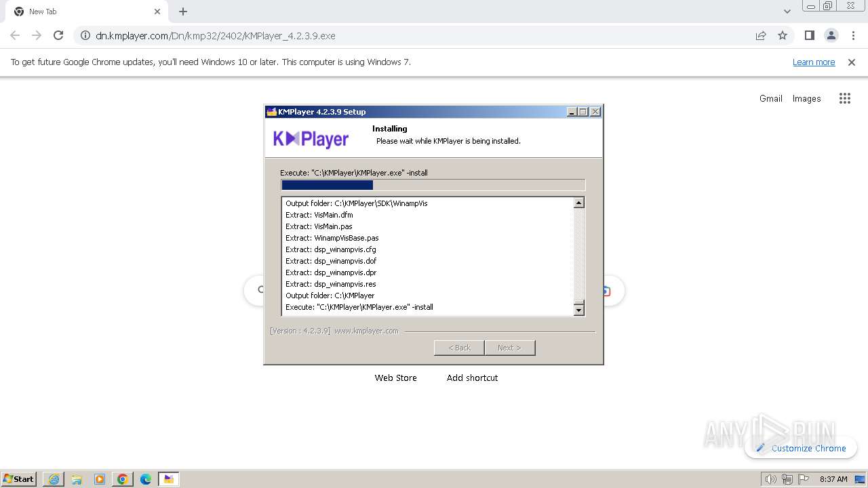This screenshot has height=488, width=868.
Task: Select log line 'Extract: VisMain.dfm'
Action: 319,215
